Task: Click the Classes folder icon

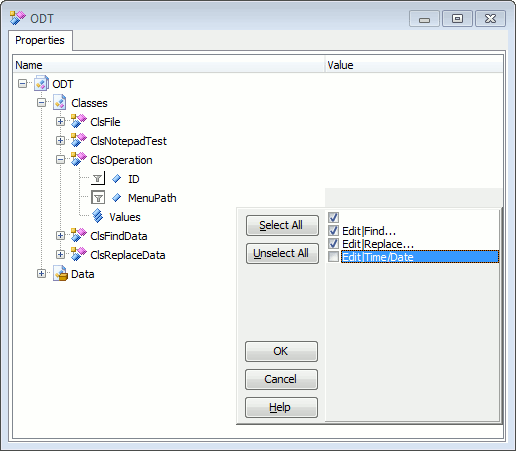Action: [60, 103]
